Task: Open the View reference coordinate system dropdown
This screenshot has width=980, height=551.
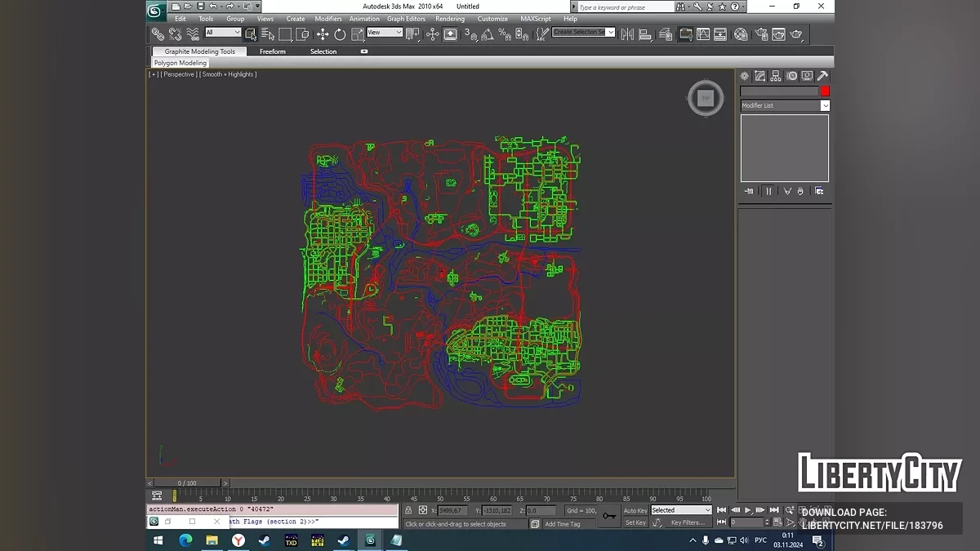Action: pos(384,33)
